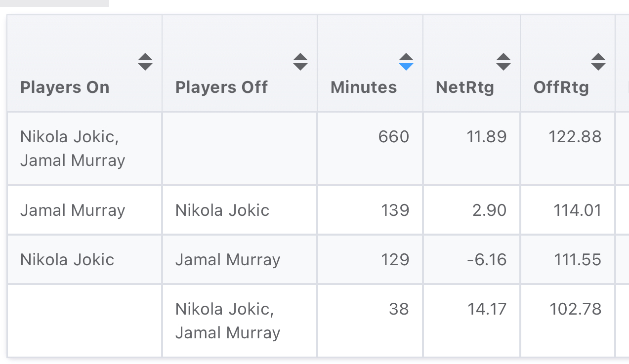629x364 pixels.
Task: Click the 14.17 NetRtg value
Action: 487,309
